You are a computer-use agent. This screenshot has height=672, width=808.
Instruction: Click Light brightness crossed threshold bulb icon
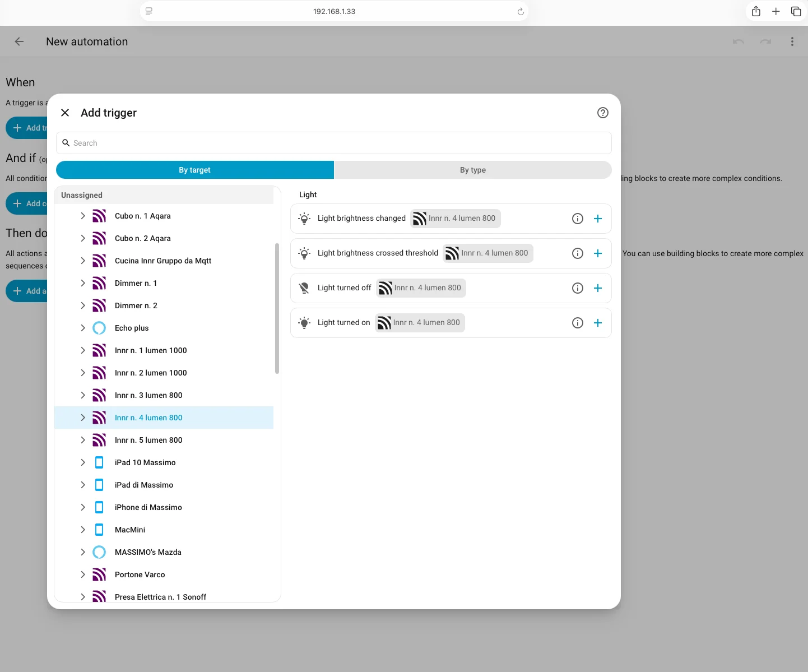pyautogui.click(x=304, y=253)
